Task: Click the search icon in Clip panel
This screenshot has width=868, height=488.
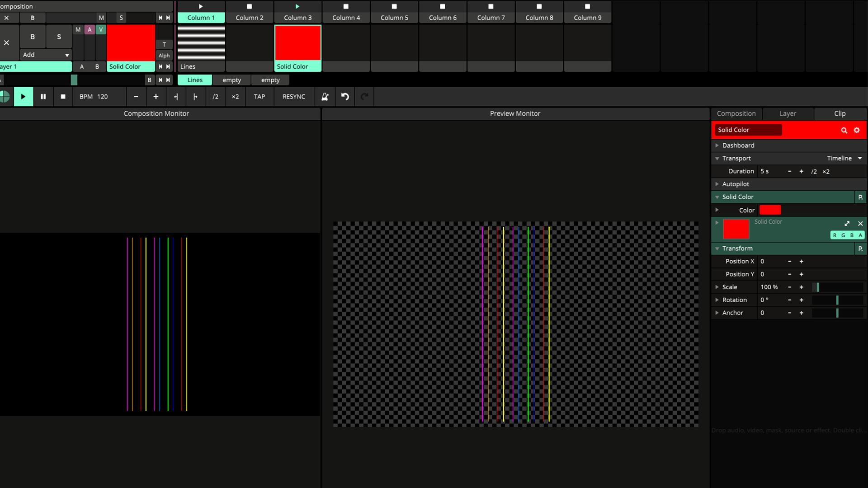Action: (844, 130)
